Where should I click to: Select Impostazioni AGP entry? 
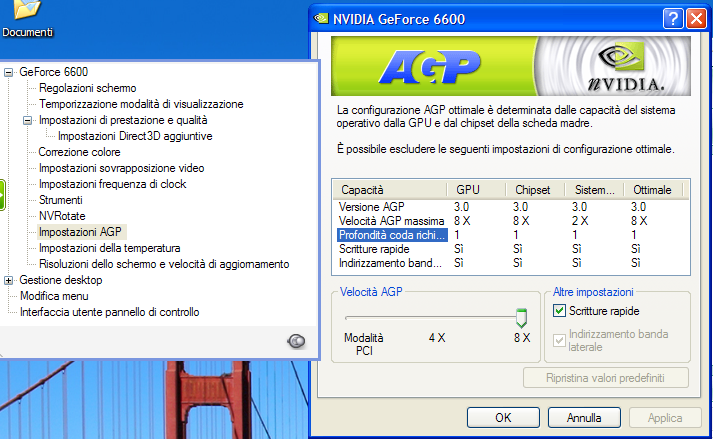pos(80,232)
